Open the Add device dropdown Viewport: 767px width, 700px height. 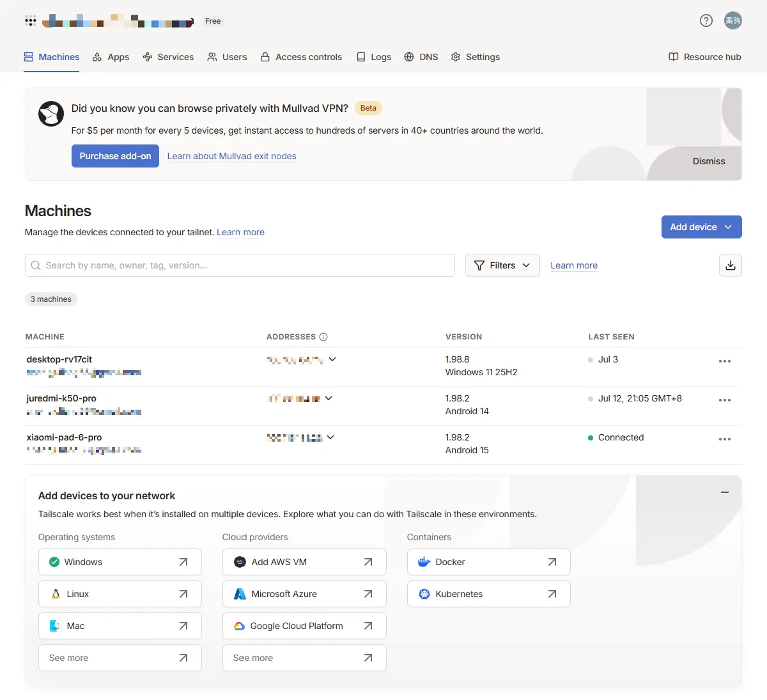point(702,227)
